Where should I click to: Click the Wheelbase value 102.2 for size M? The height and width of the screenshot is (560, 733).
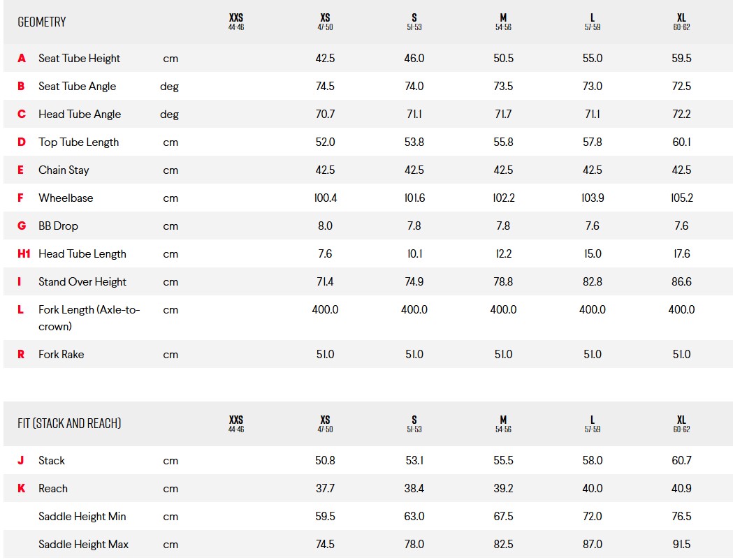pyautogui.click(x=504, y=198)
